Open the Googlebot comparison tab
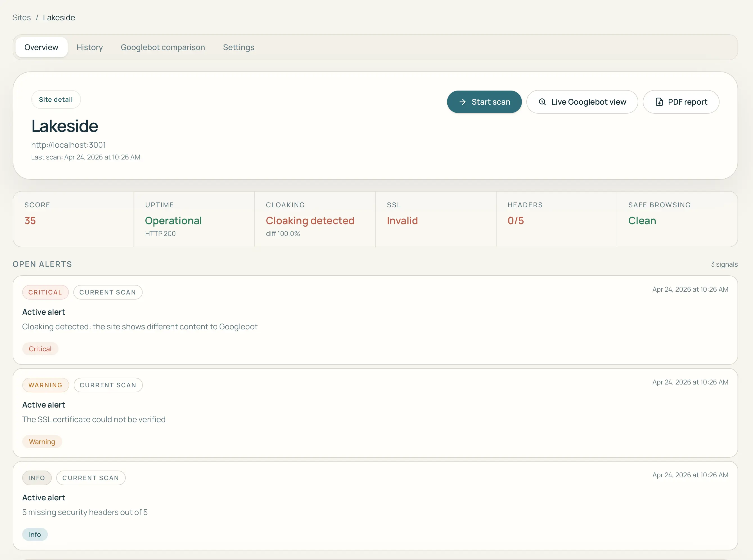This screenshot has height=560, width=753. pos(163,47)
